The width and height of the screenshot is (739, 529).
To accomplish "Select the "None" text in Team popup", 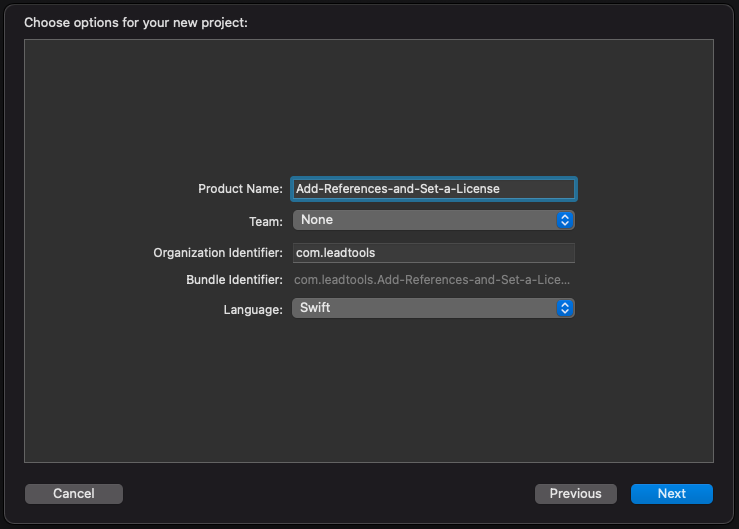I will (x=317, y=220).
